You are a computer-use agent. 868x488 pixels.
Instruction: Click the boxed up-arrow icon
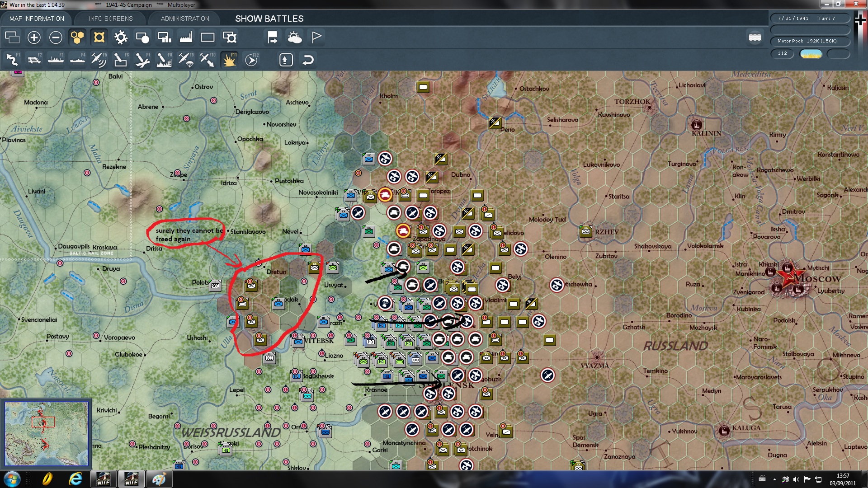(286, 60)
